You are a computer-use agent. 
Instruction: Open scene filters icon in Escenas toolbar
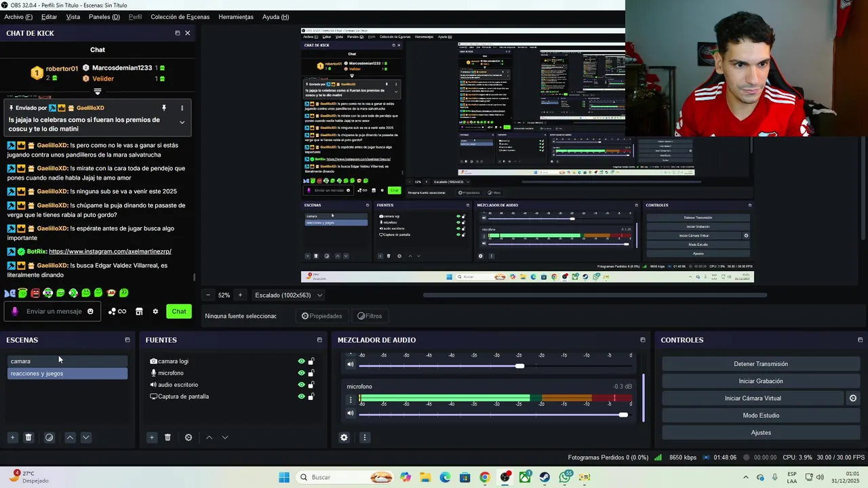[49, 437]
